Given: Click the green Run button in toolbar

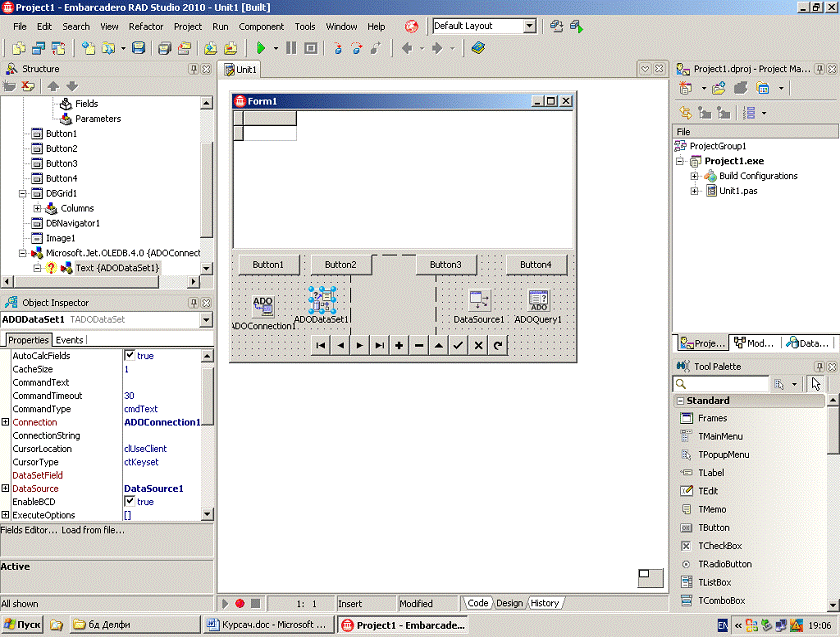Looking at the screenshot, I should point(260,48).
